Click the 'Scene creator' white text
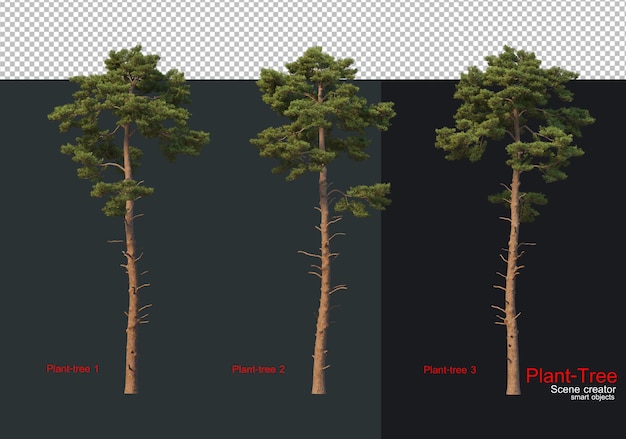 pyautogui.click(x=583, y=389)
